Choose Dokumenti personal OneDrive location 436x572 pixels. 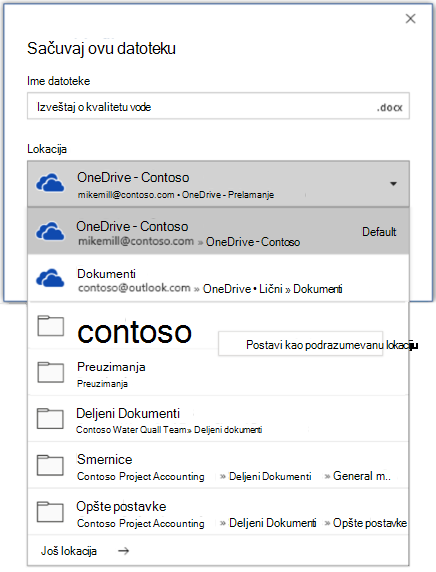(x=218, y=278)
